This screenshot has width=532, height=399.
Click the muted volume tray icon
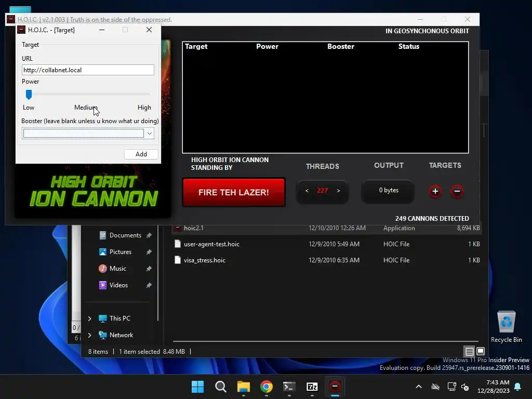point(465,387)
